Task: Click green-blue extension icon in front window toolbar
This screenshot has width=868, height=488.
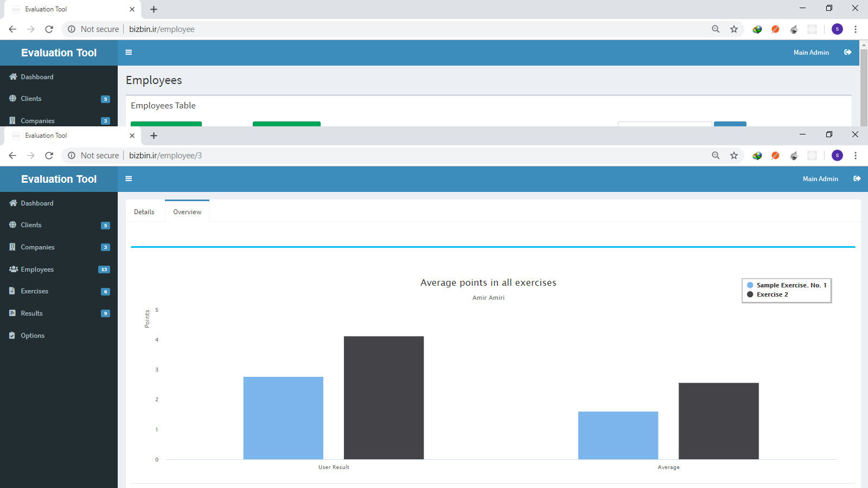Action: pyautogui.click(x=757, y=156)
